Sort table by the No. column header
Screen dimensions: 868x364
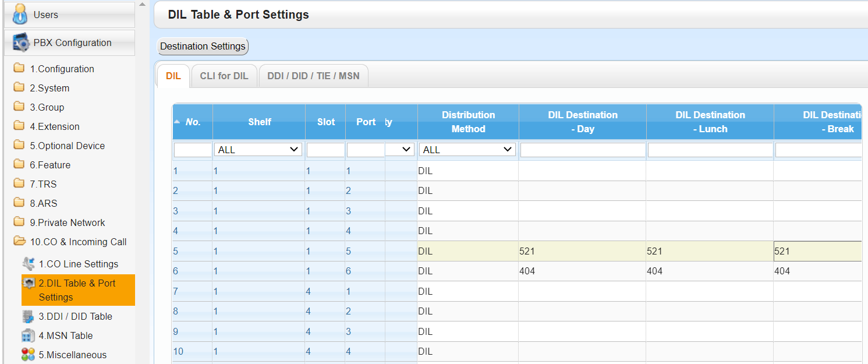[193, 122]
